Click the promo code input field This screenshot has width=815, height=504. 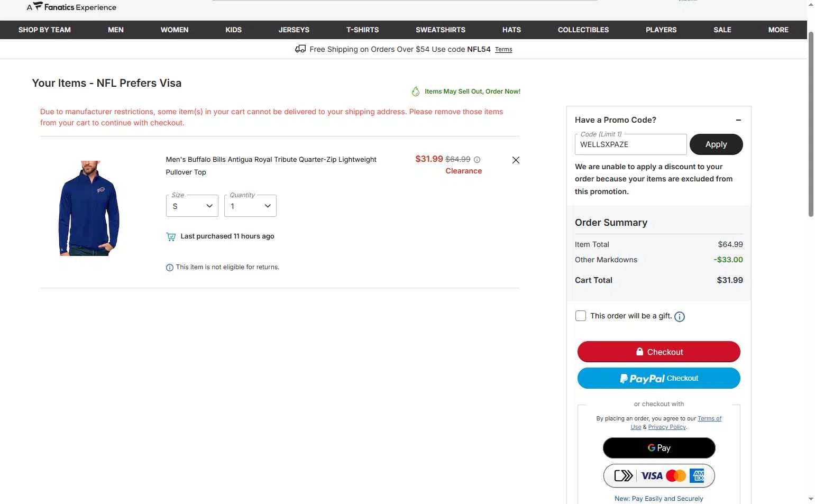coord(630,144)
